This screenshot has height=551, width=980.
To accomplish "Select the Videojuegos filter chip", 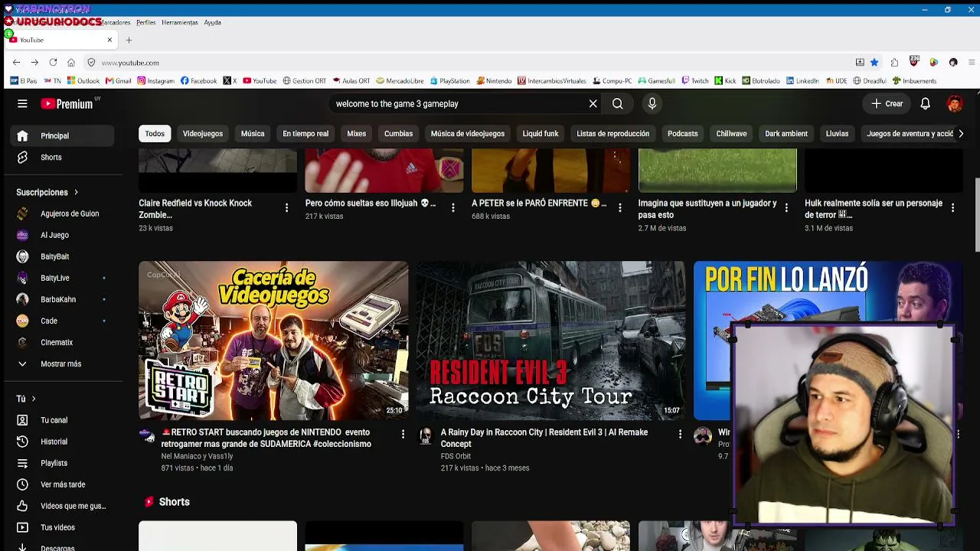I will point(203,134).
